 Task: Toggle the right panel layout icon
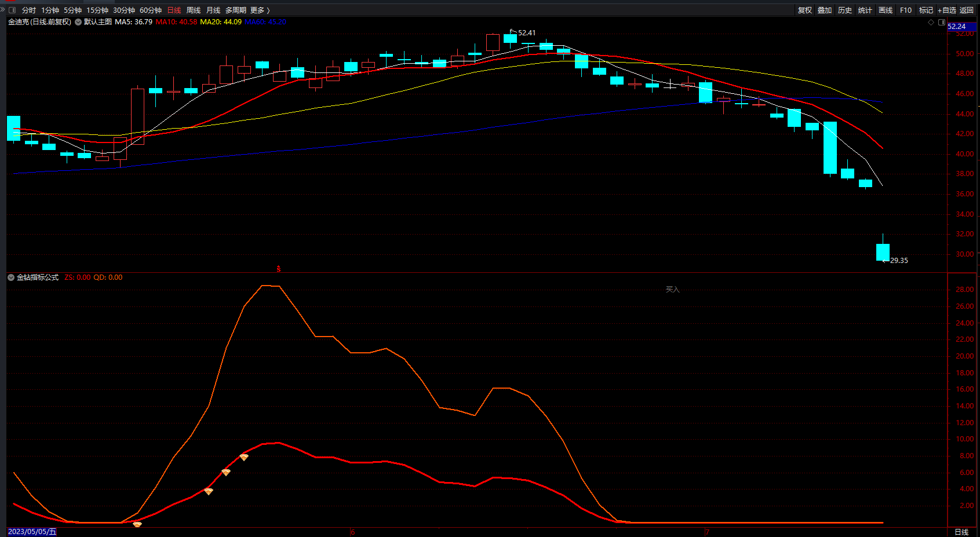[x=942, y=22]
